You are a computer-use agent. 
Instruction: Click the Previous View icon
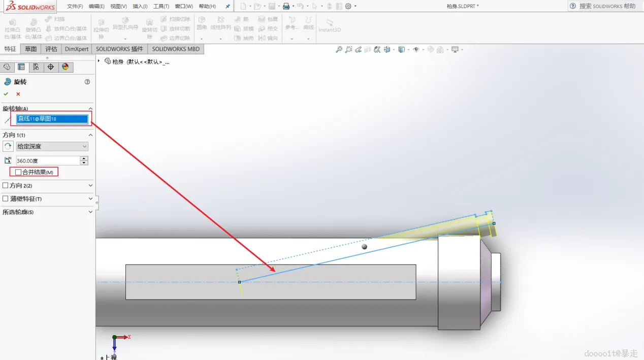point(359,50)
